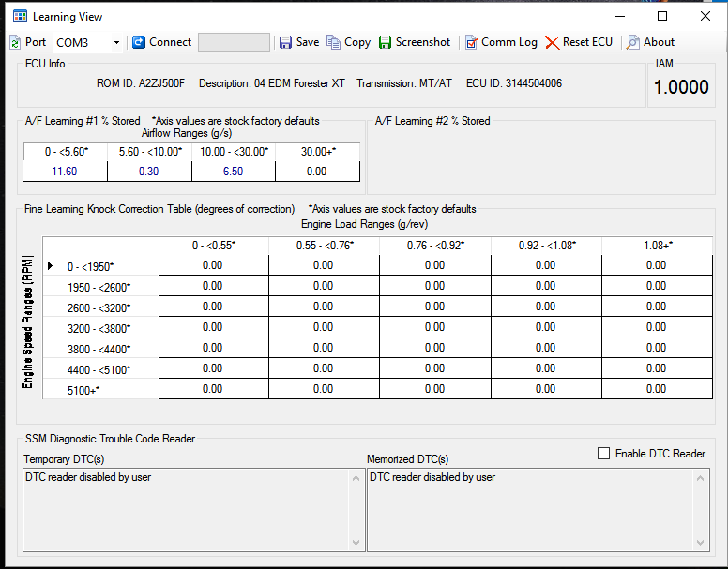Click the IAM value 1.0000
Image resolution: width=728 pixels, height=569 pixels.
pyautogui.click(x=681, y=87)
